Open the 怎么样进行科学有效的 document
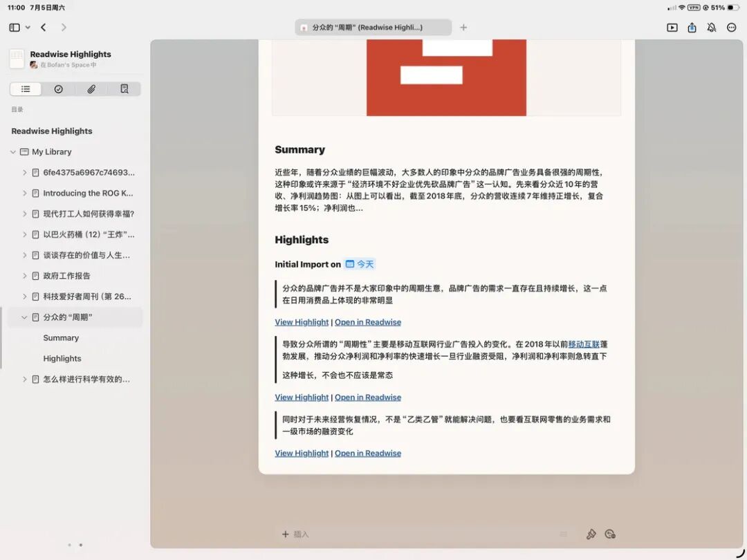The image size is (747, 560). (x=86, y=379)
